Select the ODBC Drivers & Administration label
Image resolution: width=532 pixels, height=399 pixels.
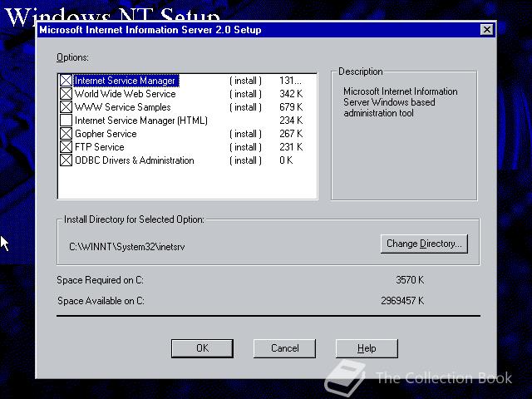pos(135,160)
